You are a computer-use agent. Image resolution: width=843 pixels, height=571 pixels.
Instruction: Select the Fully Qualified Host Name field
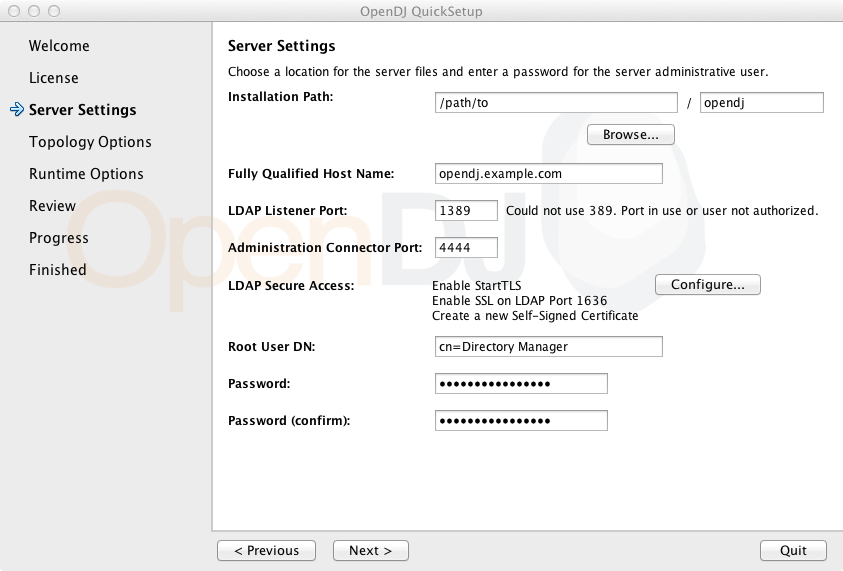pos(548,174)
